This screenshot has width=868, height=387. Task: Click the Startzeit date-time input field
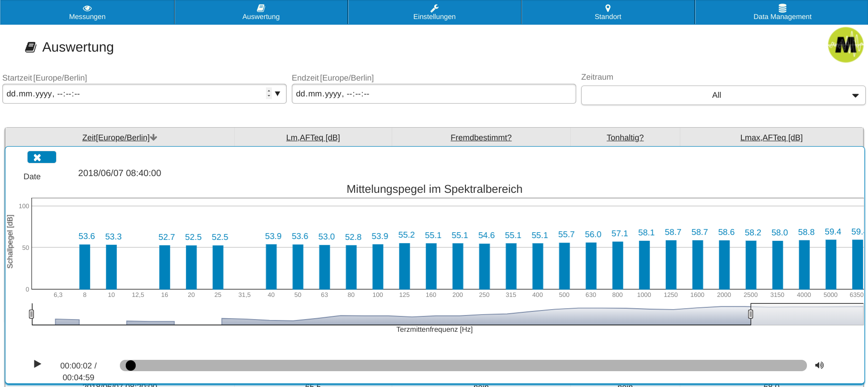pyautogui.click(x=144, y=94)
